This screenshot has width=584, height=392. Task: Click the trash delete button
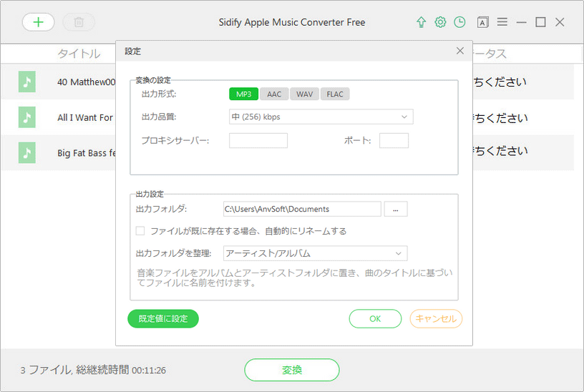pos(79,22)
